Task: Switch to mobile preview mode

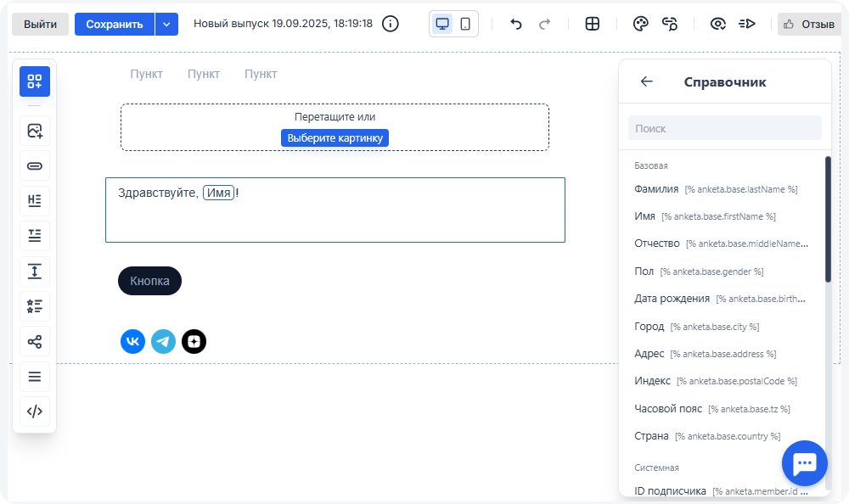Action: 465,24
